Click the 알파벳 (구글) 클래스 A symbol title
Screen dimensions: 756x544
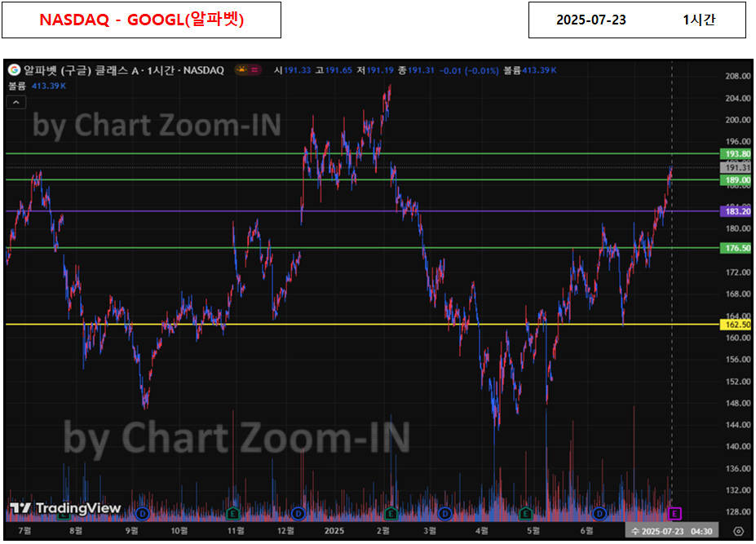point(82,70)
